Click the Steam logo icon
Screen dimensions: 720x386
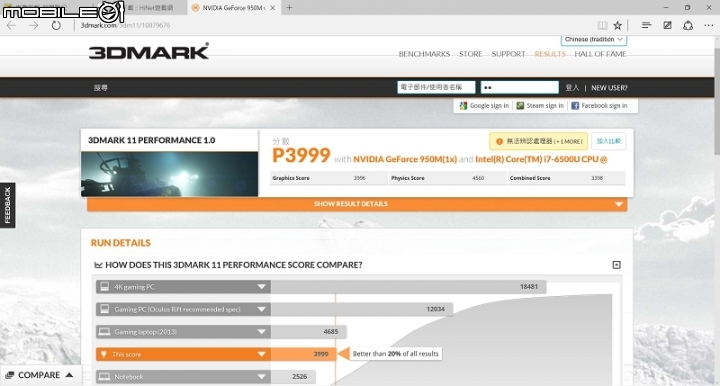click(x=520, y=106)
